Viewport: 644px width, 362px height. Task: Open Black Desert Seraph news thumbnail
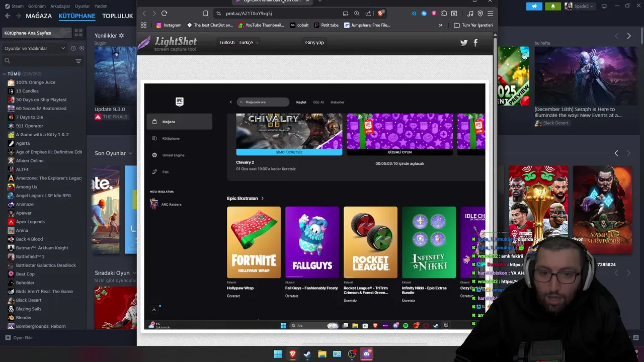(x=586, y=76)
